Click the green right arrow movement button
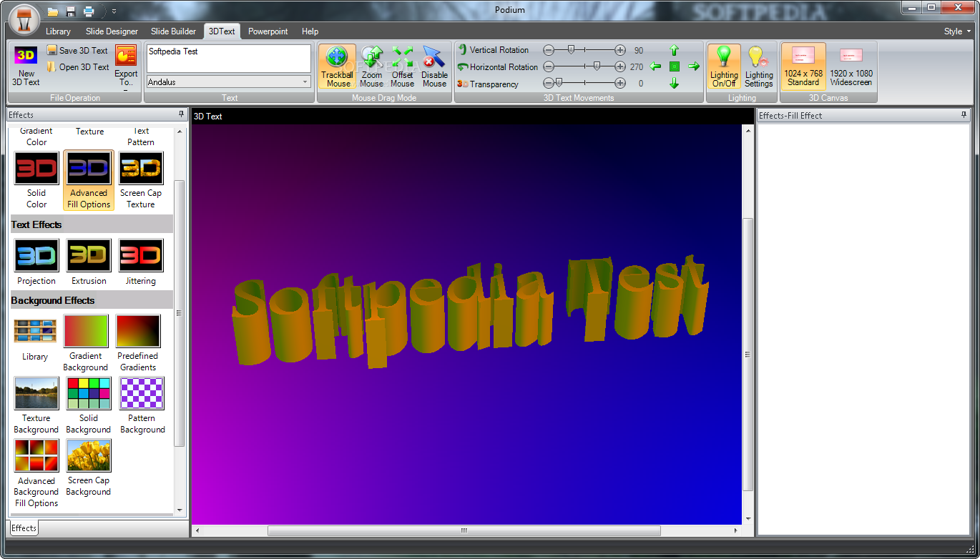980x559 pixels. 693,66
